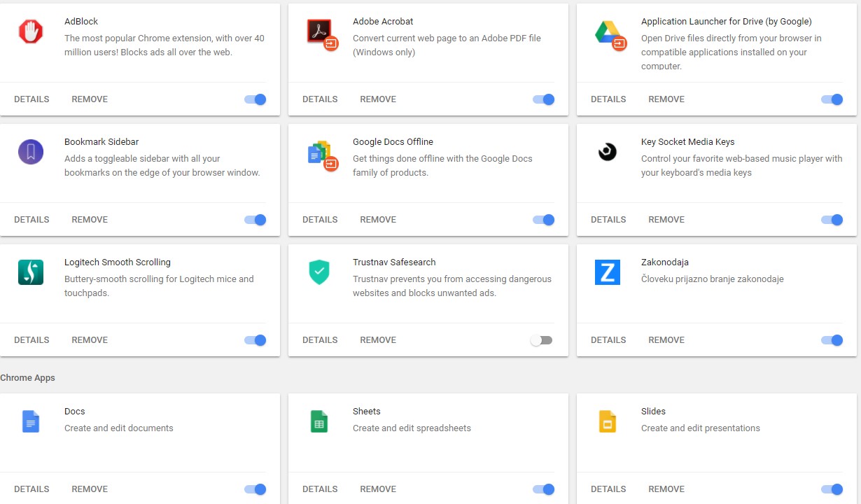Click the Docs app icon
Image resolution: width=861 pixels, height=504 pixels.
pyautogui.click(x=31, y=421)
